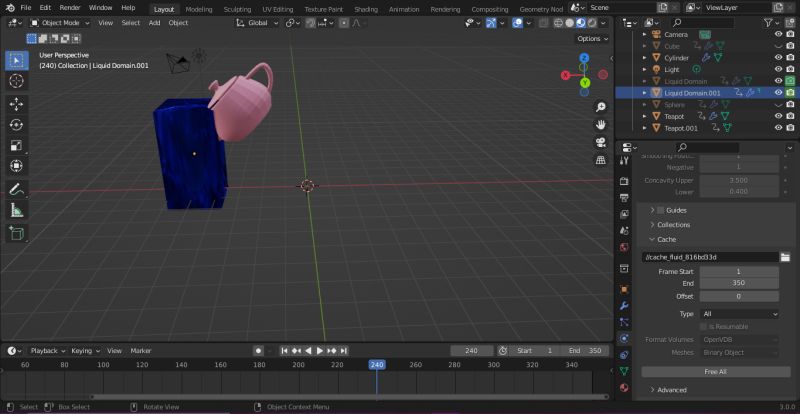Viewport: 800px width, 414px height.
Task: Hide Camera with its eye icon
Action: pyautogui.click(x=779, y=34)
